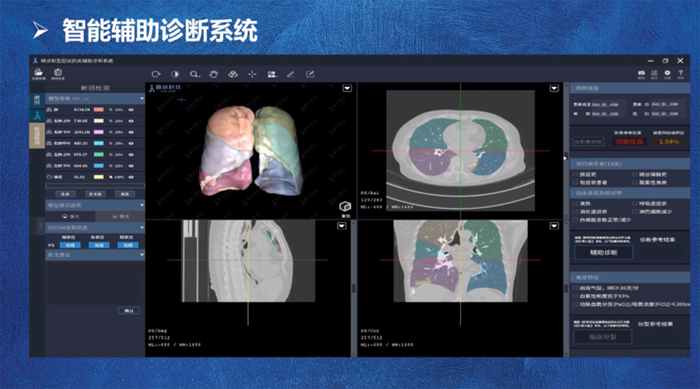The height and width of the screenshot is (389, 700).
Task: Check the 血氧饱和度低于93% checkbox
Action: point(575,296)
